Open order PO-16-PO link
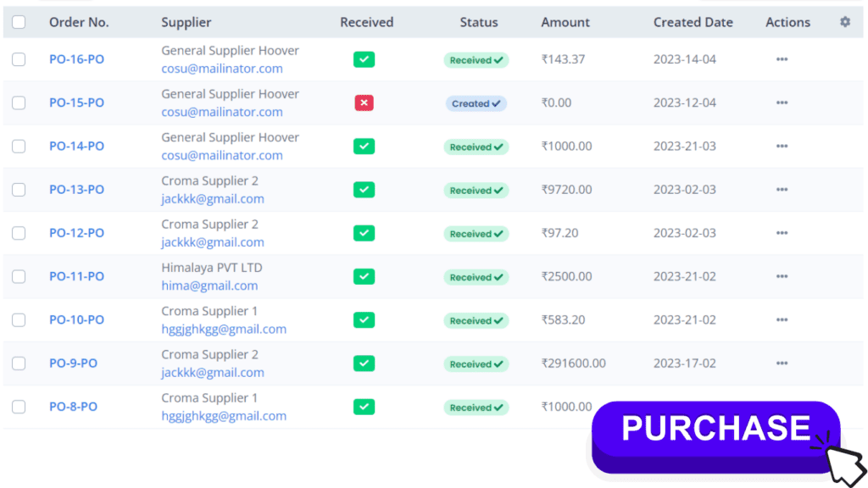 (x=76, y=59)
